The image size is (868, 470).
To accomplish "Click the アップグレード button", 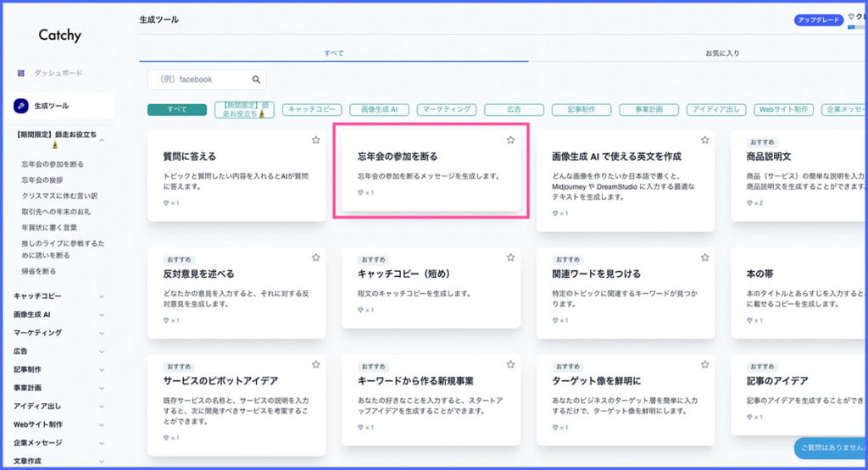I will click(x=818, y=20).
